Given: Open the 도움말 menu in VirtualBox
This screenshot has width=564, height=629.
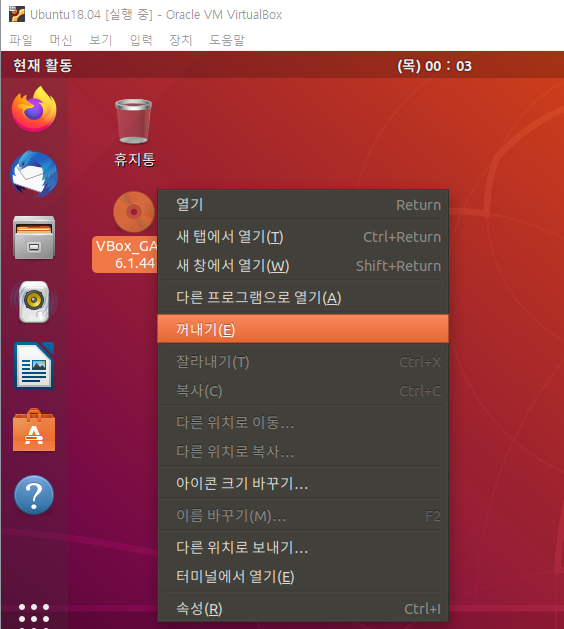Looking at the screenshot, I should pos(227,40).
